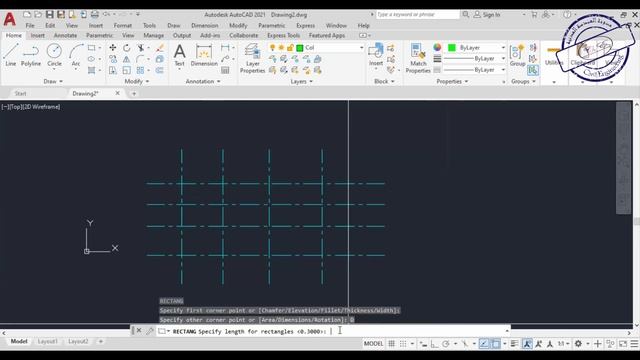Open the Format menu
640x360 pixels.
[x=122, y=25]
